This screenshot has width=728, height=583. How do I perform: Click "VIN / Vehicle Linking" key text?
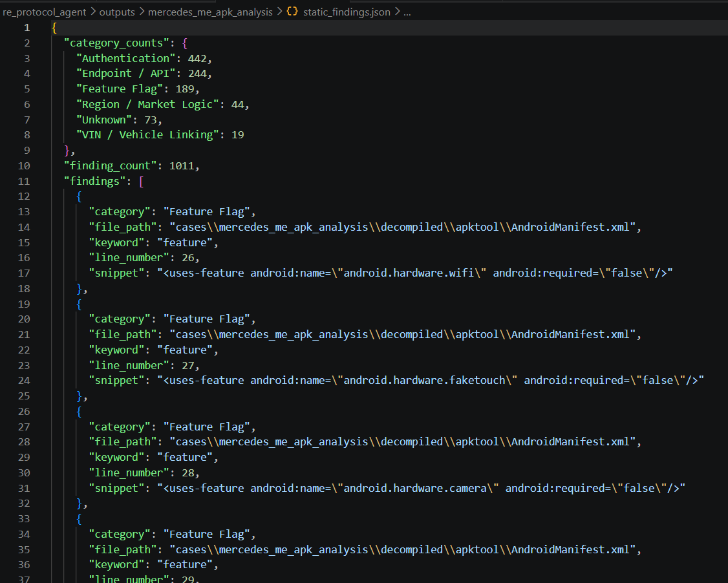coord(147,134)
